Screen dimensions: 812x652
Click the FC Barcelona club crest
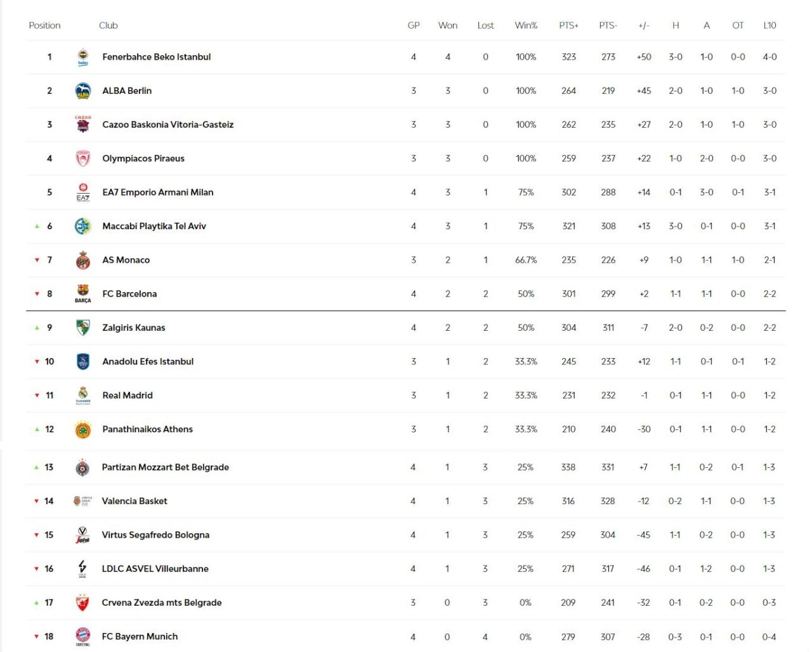click(83, 294)
